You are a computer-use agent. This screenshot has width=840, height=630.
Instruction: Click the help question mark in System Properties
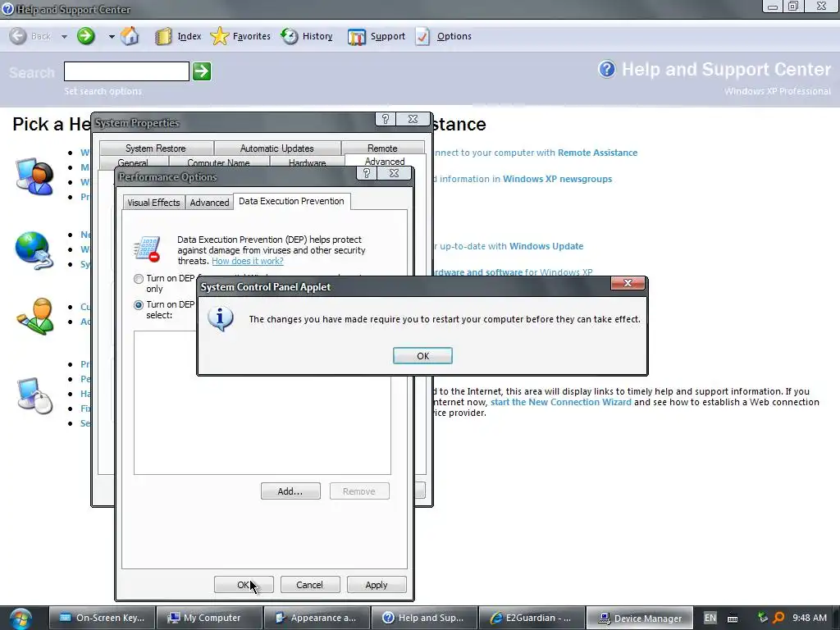coord(386,119)
